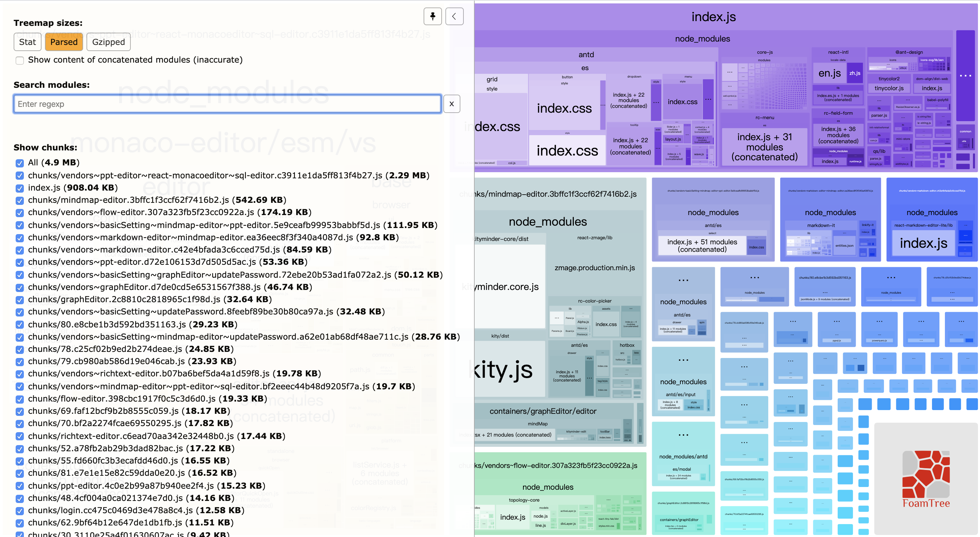Image resolution: width=980 pixels, height=537 pixels.
Task: Click the zmage.production.min.js treemap cell
Action: tap(594, 268)
